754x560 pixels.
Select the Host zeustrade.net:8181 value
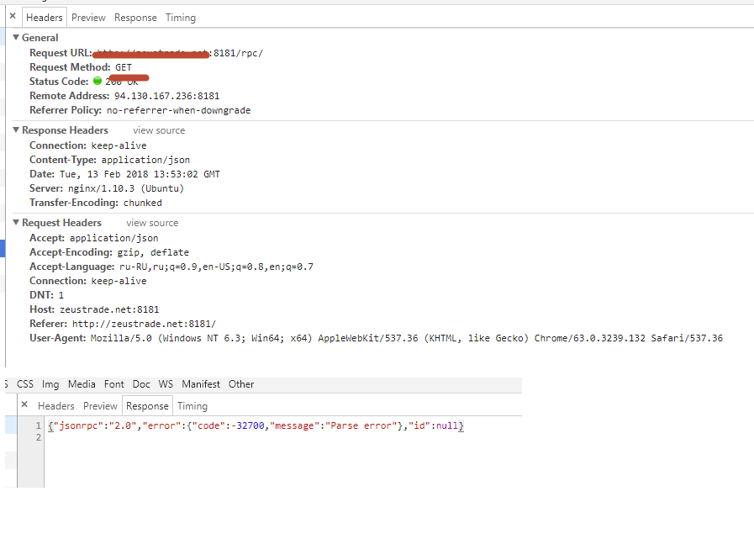[x=109, y=309]
